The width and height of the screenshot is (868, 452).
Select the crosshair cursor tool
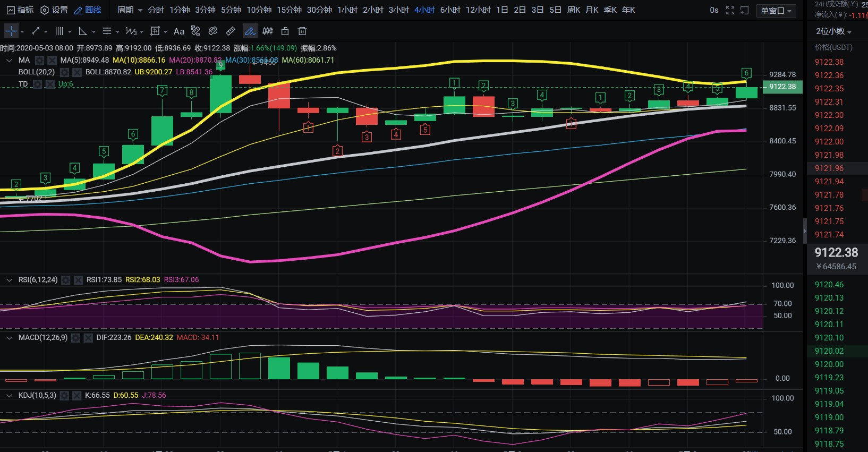pos(11,31)
